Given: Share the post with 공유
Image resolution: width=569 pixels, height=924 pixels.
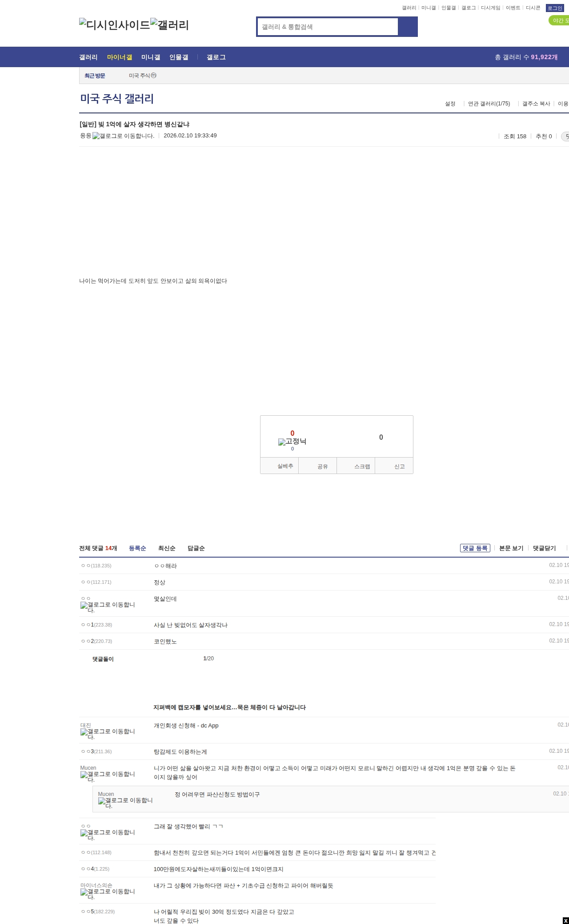Looking at the screenshot, I should (x=318, y=466).
